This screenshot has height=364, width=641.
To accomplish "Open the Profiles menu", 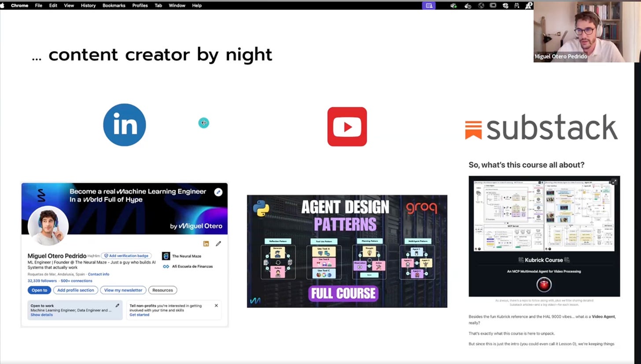I will tap(140, 5).
